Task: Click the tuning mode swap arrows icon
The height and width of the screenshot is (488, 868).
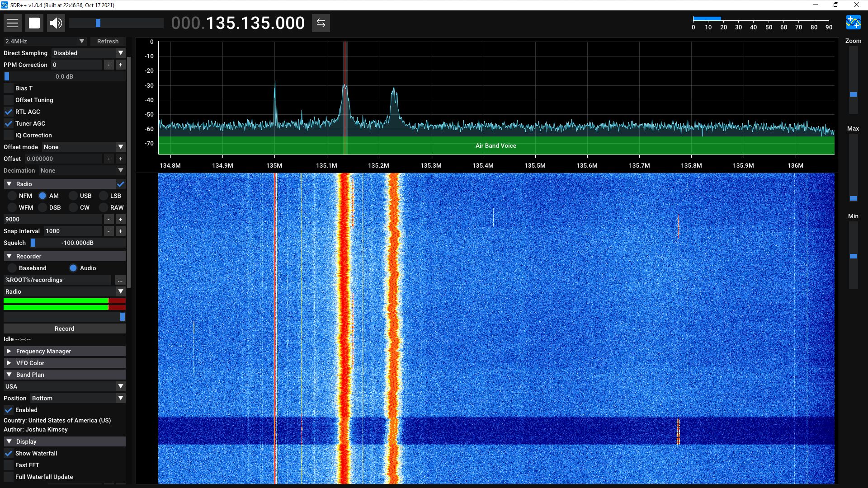Action: pos(321,23)
